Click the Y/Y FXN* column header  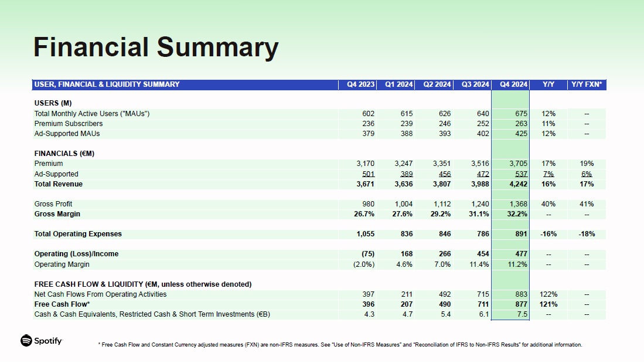pyautogui.click(x=587, y=84)
